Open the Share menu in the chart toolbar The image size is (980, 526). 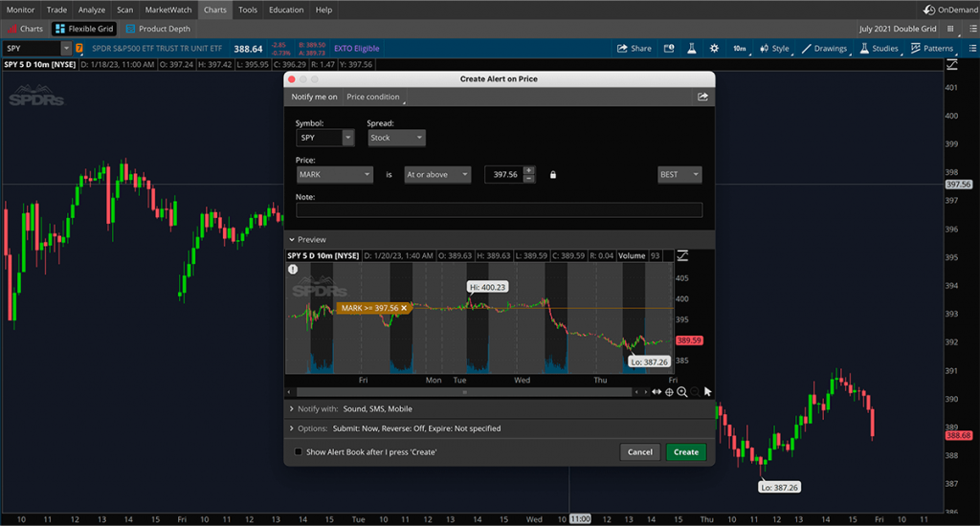(x=634, y=48)
